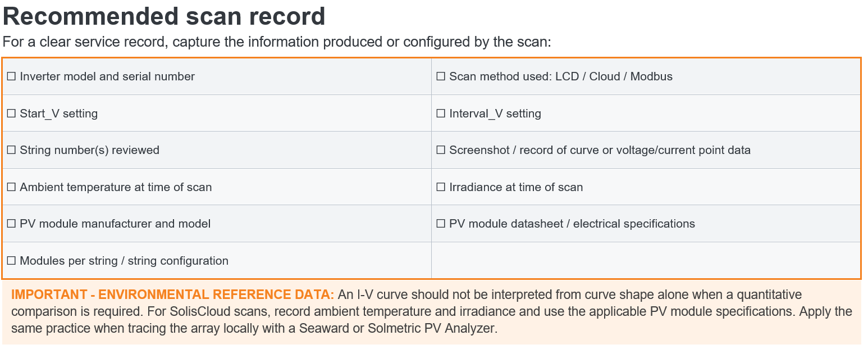Check Modules per string configuration box
868x349 pixels.
tap(11, 261)
